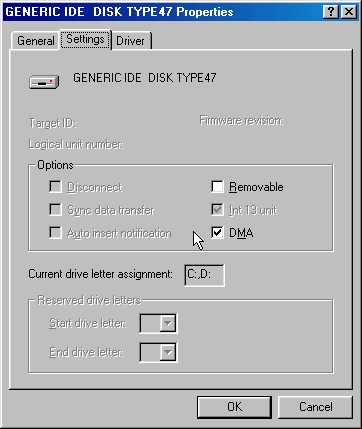Click the help question mark button

pos(331,12)
